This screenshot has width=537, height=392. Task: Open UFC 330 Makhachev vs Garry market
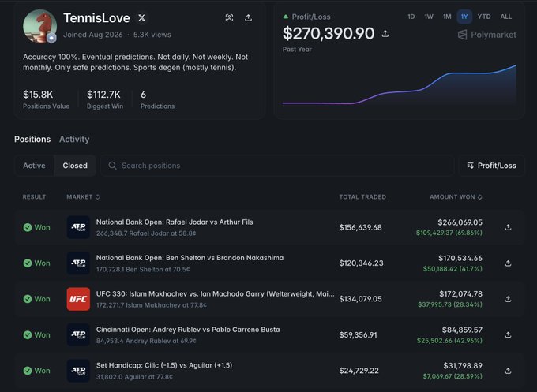pos(215,294)
